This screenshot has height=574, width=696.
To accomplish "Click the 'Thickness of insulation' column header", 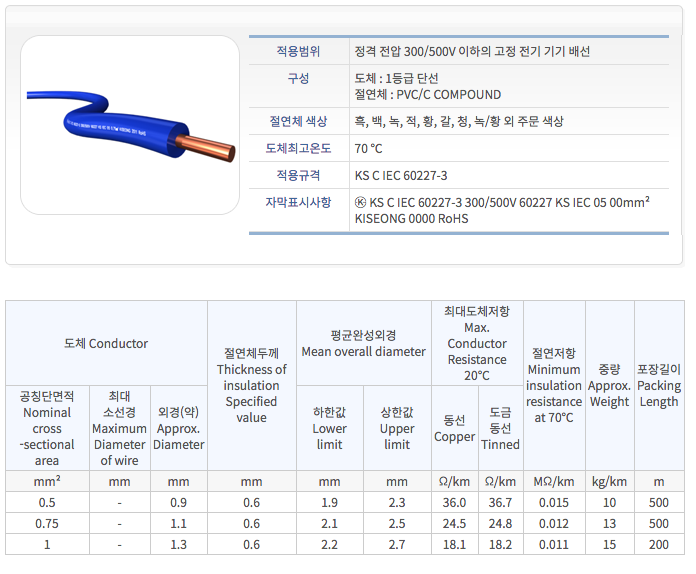I will (x=252, y=385).
